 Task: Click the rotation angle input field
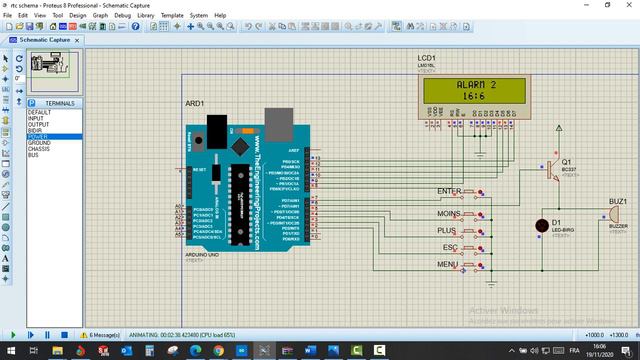pyautogui.click(x=19, y=78)
